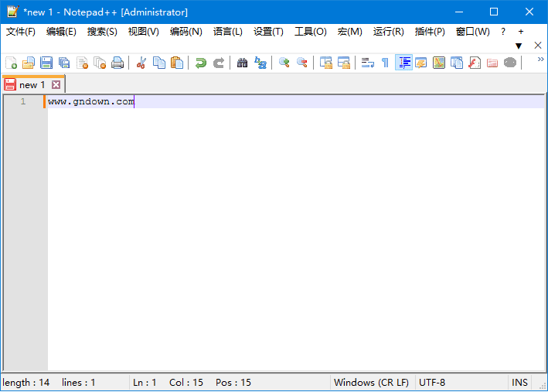
Task: Click the New file toolbar icon
Action: click(x=11, y=63)
